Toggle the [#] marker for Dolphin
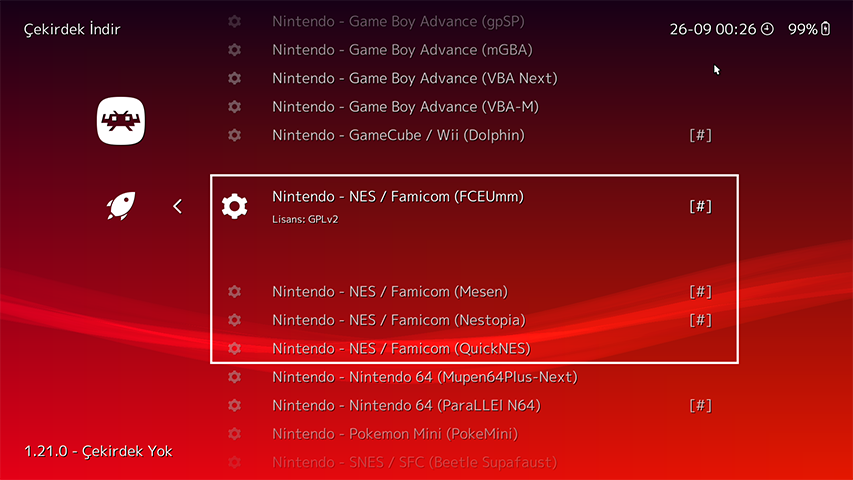The width and height of the screenshot is (853, 480). (700, 135)
